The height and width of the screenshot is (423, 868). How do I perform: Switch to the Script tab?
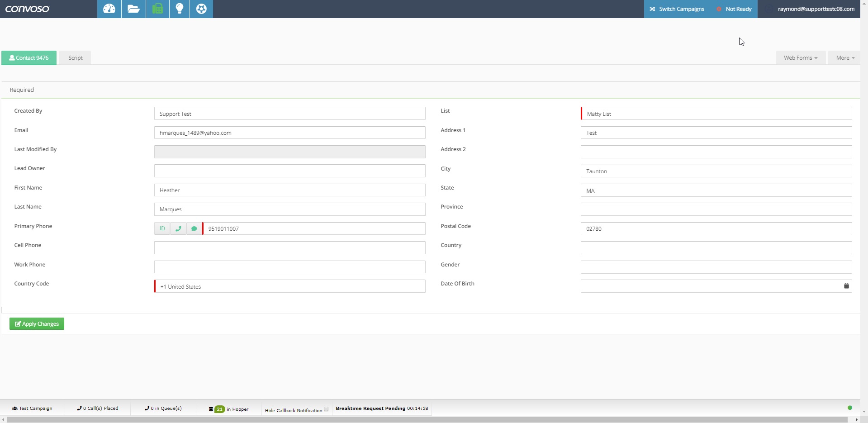point(75,58)
